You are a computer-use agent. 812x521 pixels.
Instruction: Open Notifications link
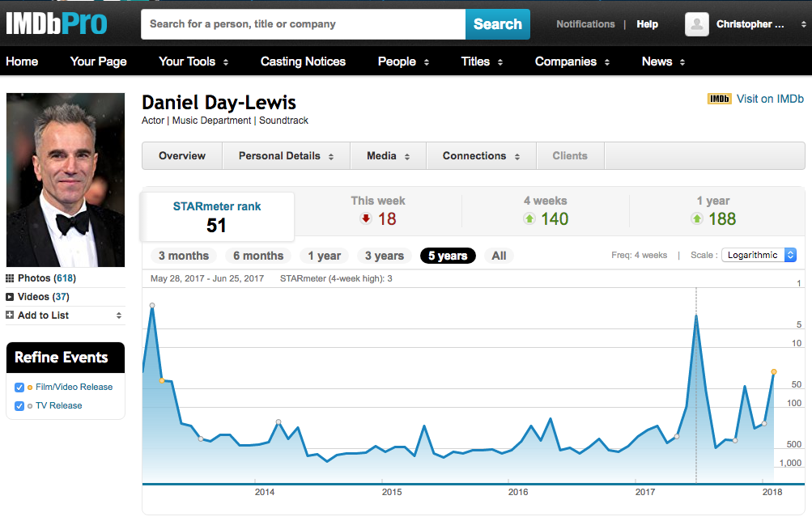point(585,24)
